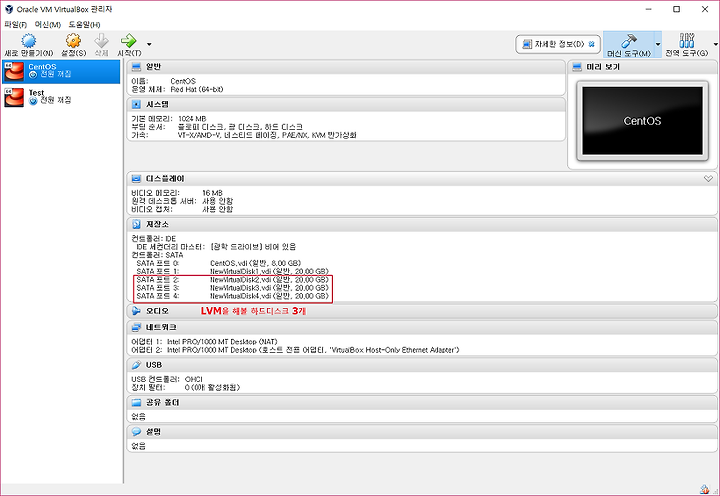Click the NewVirtualDisk3.vdi entry
Screen dimensions: 720x496
[x=269, y=288]
